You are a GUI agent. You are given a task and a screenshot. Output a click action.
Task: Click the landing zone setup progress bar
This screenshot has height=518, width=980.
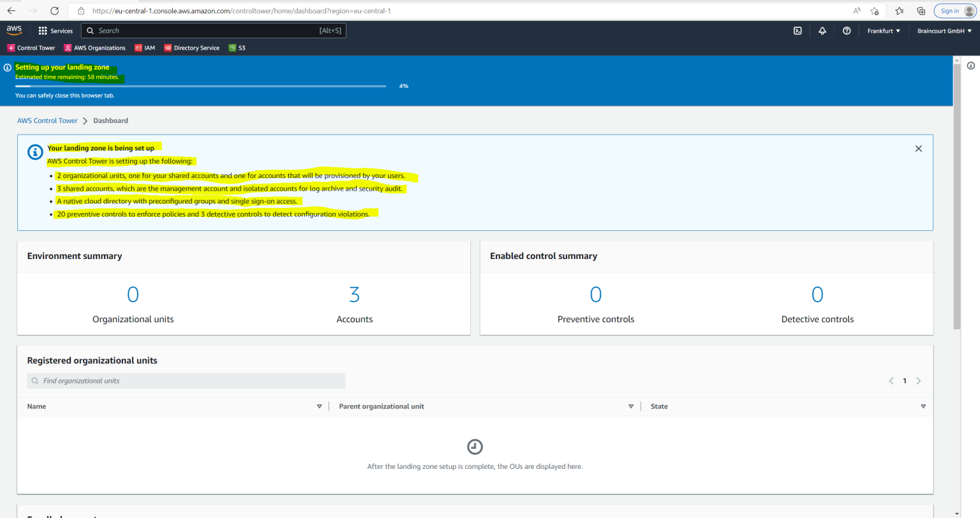pos(201,85)
